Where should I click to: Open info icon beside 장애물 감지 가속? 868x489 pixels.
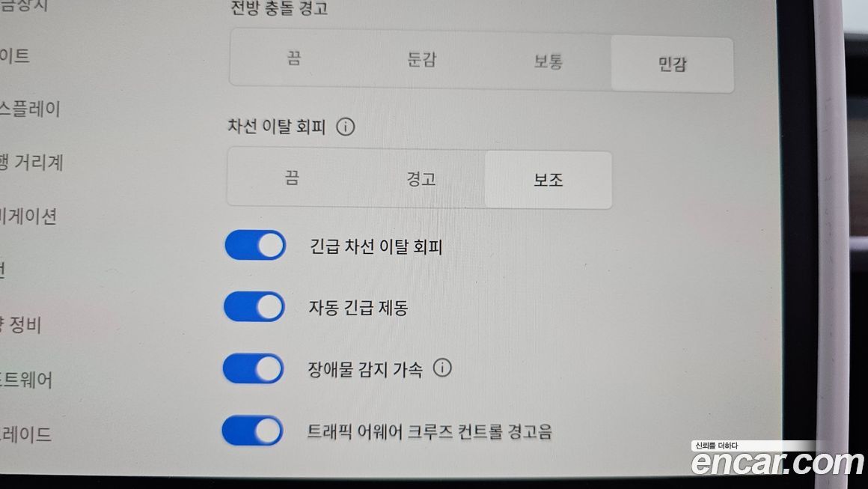pyautogui.click(x=441, y=368)
